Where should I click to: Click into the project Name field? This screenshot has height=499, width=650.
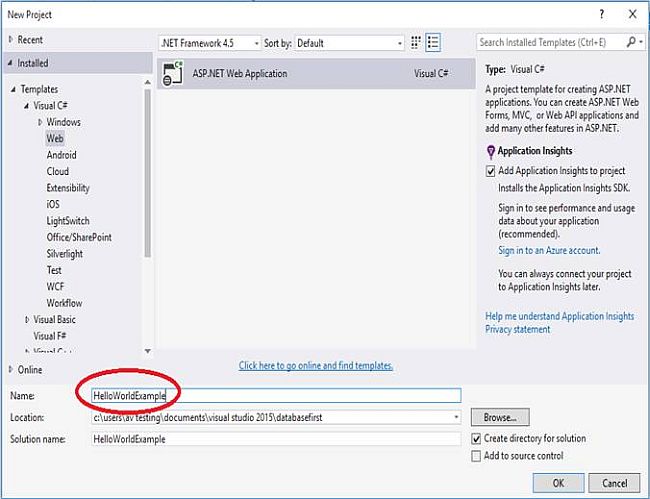click(270, 396)
